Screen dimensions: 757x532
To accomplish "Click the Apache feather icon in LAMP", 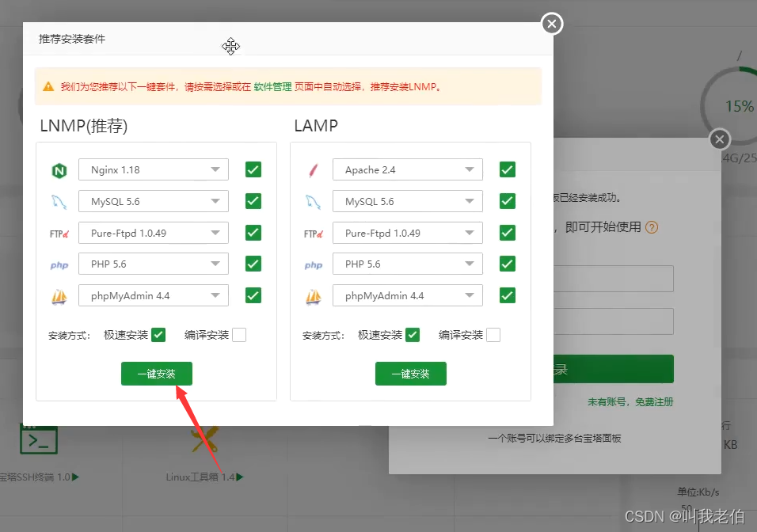I will 314,170.
